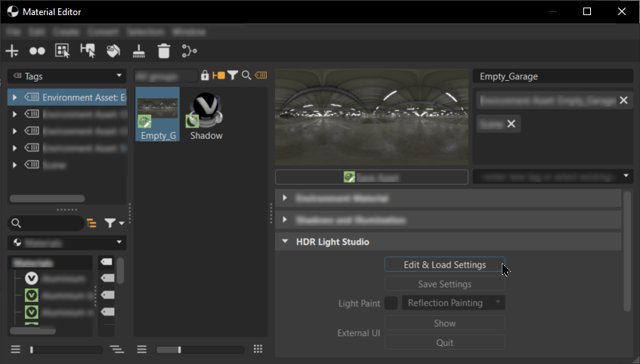
Task: Click the trash can delete icon
Action: [164, 51]
